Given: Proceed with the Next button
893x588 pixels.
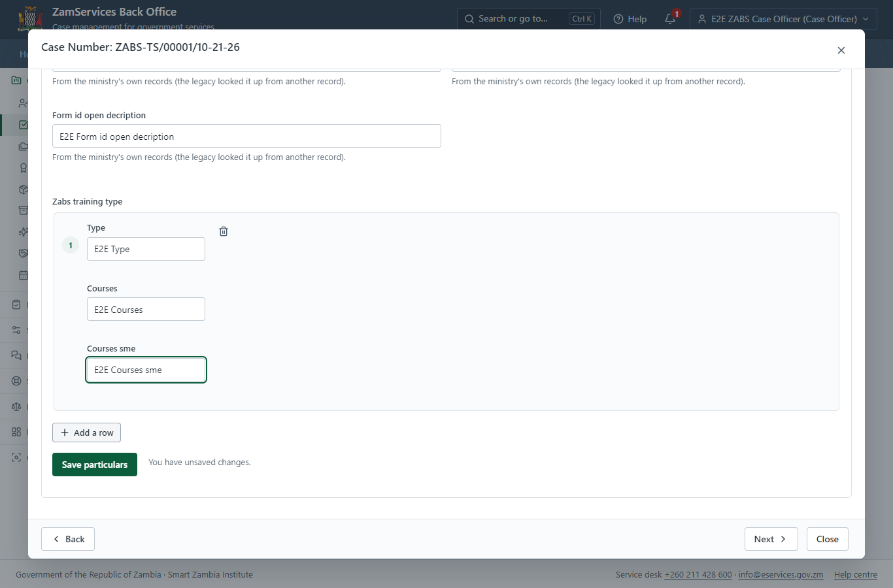Looking at the screenshot, I should tap(771, 539).
